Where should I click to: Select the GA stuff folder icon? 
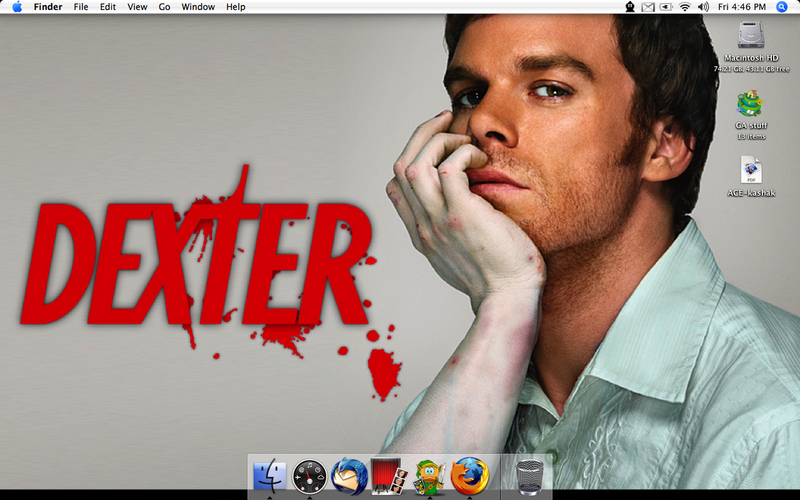tap(750, 104)
